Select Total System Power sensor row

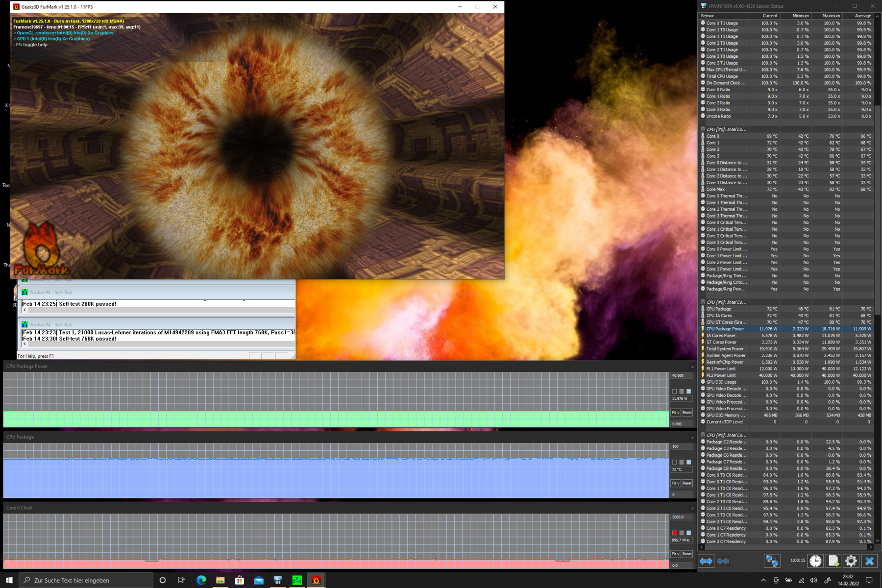click(786, 349)
